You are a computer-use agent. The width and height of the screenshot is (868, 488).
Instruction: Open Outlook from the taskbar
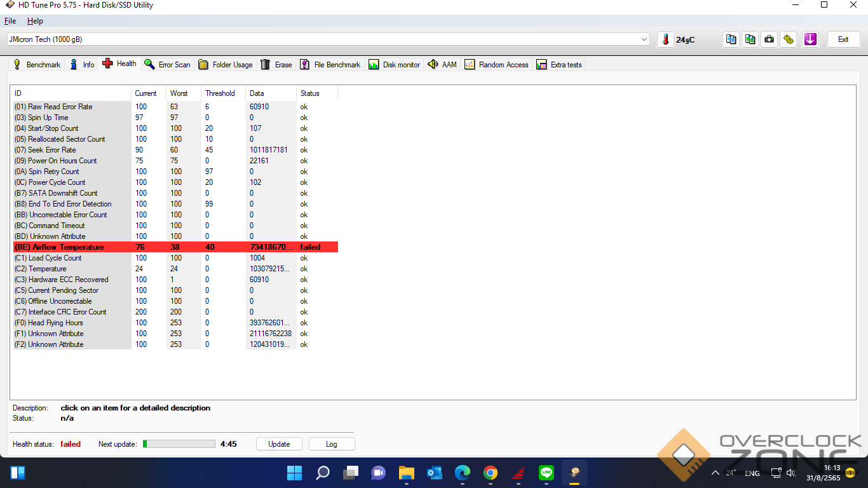click(x=435, y=473)
